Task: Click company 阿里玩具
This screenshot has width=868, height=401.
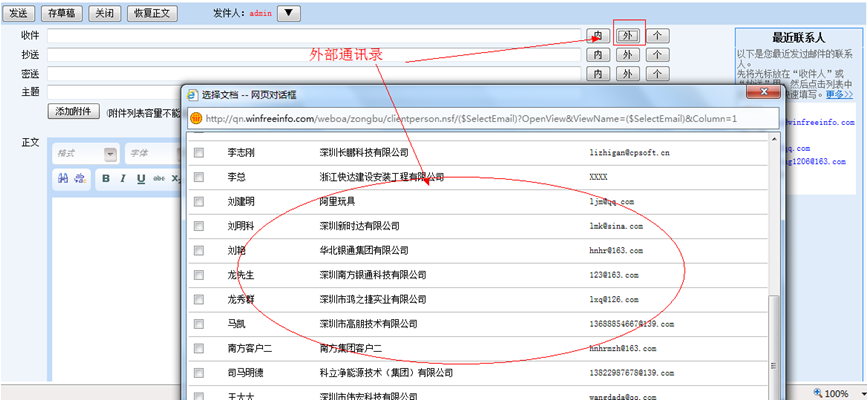Action: [x=337, y=202]
